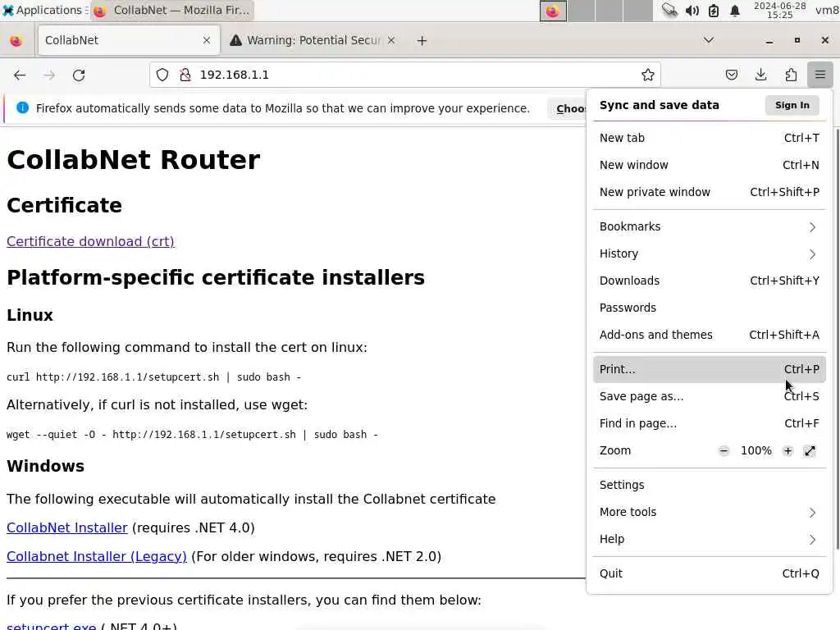This screenshot has height=630, width=840.
Task: Click the Sync and save data heading
Action: tap(659, 106)
